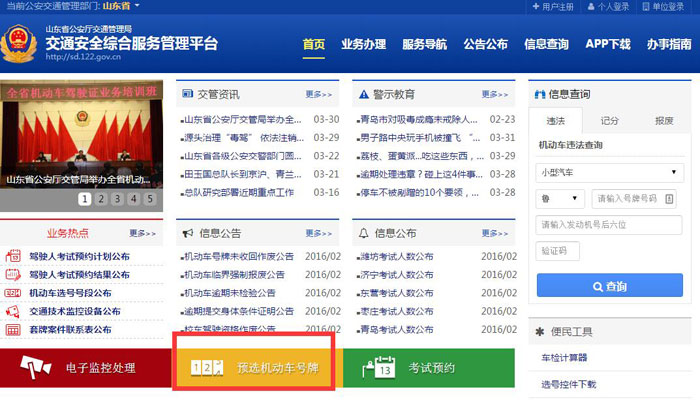The height and width of the screenshot is (400, 700).
Task: Open 青岛考试人数公布
Action: 396,329
